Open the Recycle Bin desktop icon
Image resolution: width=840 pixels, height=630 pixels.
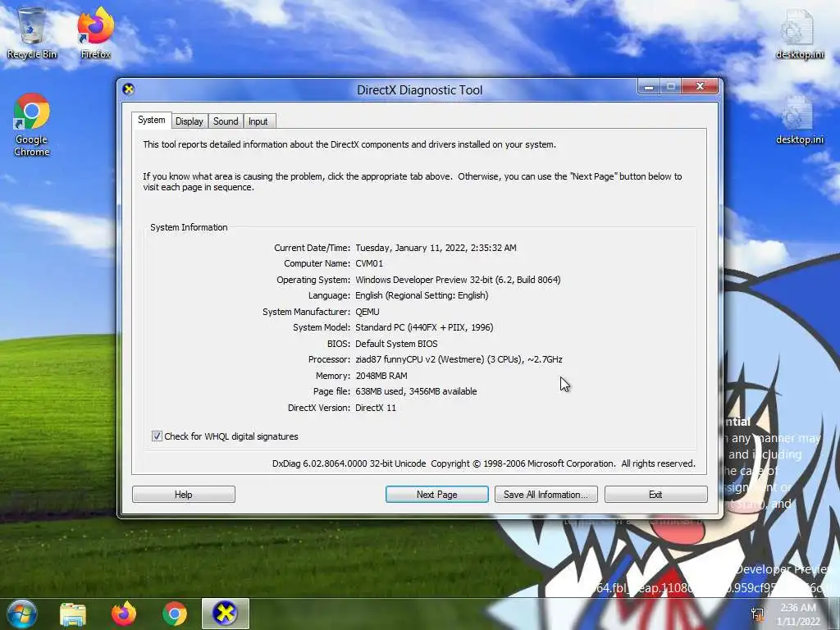tap(32, 33)
